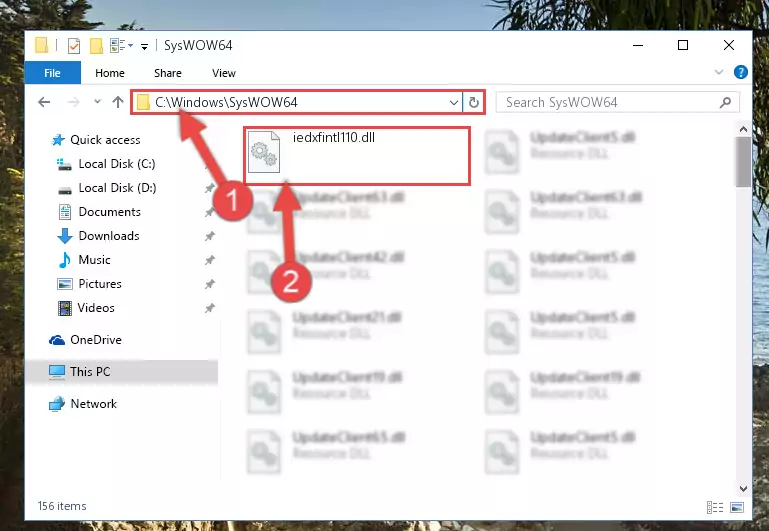This screenshot has width=769, height=531.
Task: Open Music folder in navigation pane
Action: (94, 260)
